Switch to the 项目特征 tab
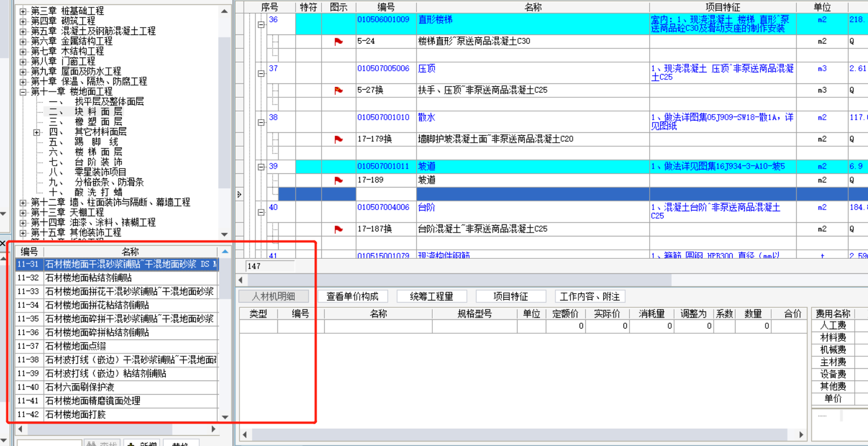Image resolution: width=868 pixels, height=446 pixels. (511, 296)
